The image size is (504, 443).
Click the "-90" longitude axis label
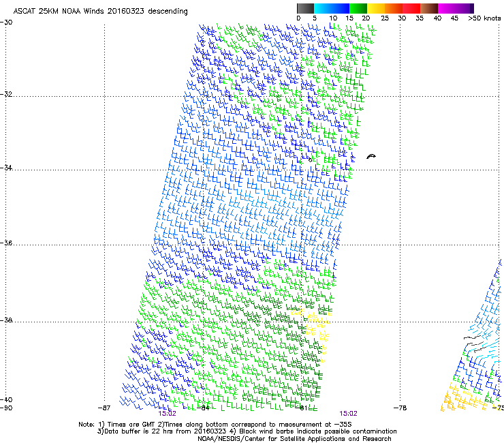(x=6, y=408)
